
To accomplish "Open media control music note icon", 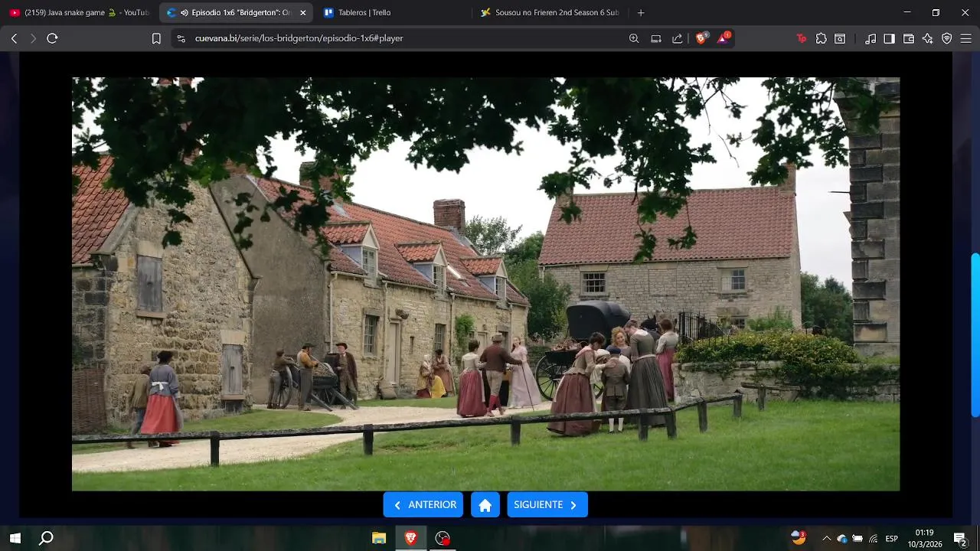I will click(871, 38).
